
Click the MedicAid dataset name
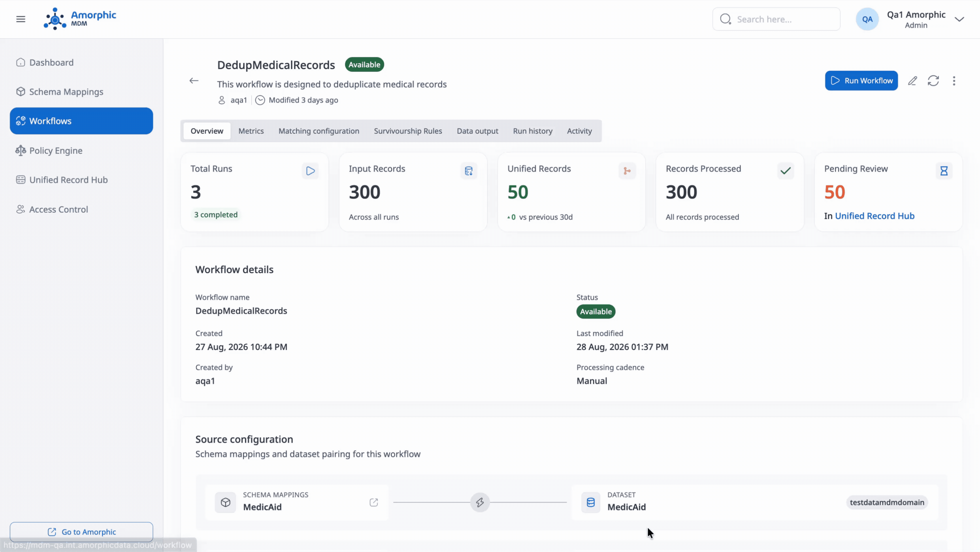point(626,507)
